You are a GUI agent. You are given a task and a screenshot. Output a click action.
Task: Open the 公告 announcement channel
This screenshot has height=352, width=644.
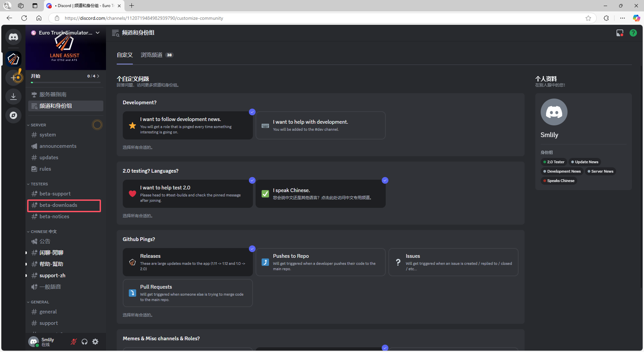pyautogui.click(x=66, y=241)
